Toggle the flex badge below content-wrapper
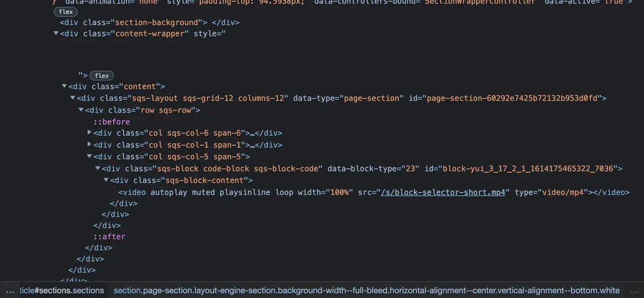Viewport: 644px width, 298px height. click(101, 76)
